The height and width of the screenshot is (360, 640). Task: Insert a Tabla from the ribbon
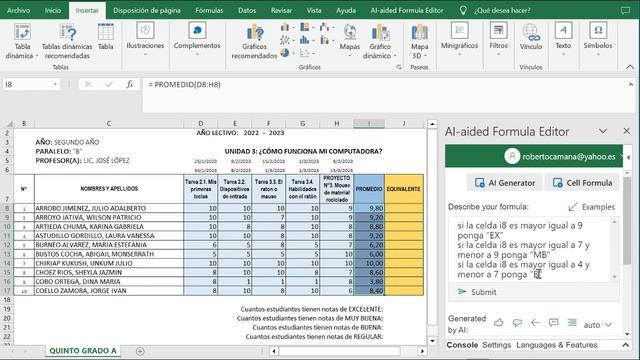tap(105, 38)
